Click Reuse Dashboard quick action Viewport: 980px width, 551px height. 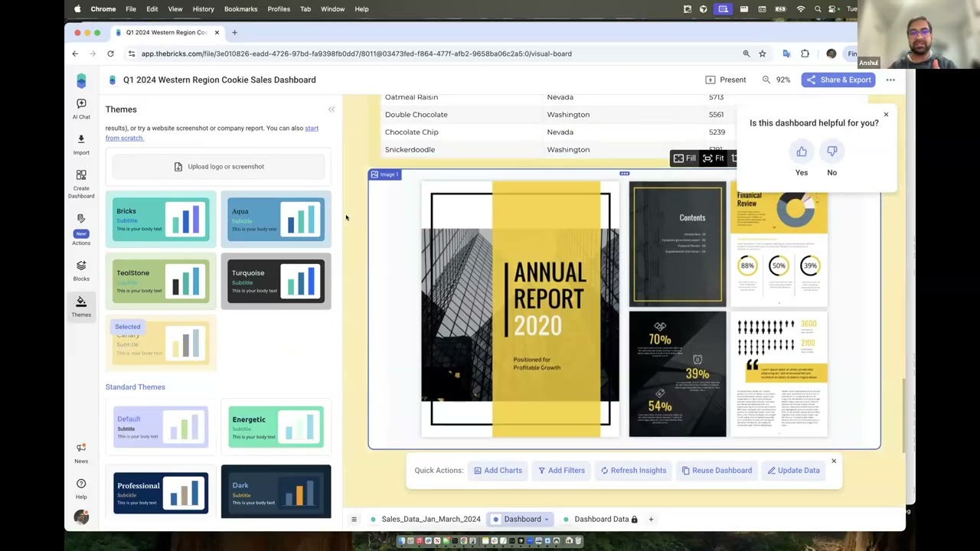click(x=717, y=471)
